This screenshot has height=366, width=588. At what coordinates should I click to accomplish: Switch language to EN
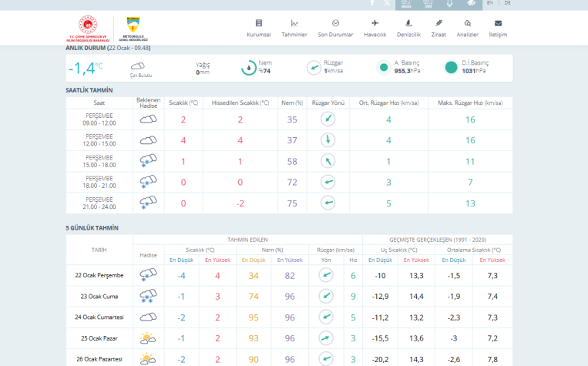click(x=490, y=3)
